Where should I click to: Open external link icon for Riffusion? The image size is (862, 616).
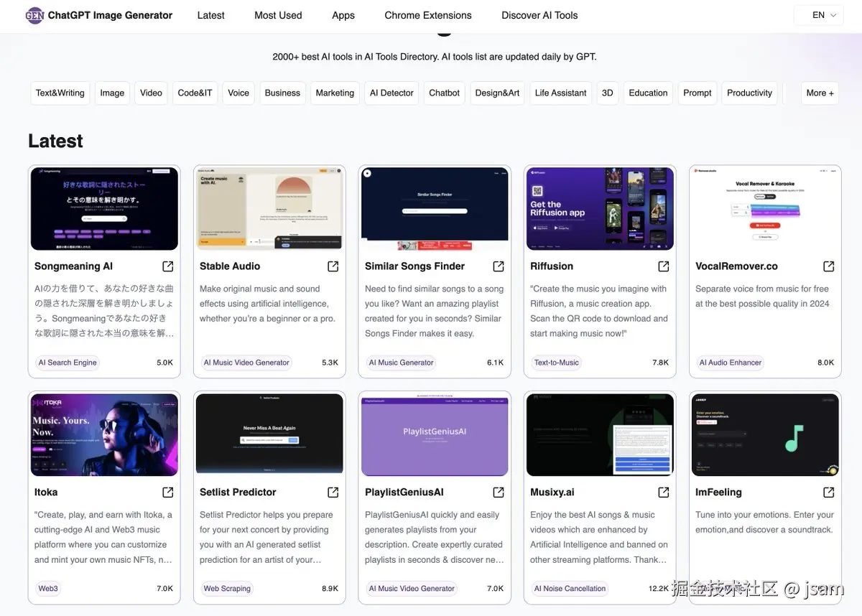[664, 266]
